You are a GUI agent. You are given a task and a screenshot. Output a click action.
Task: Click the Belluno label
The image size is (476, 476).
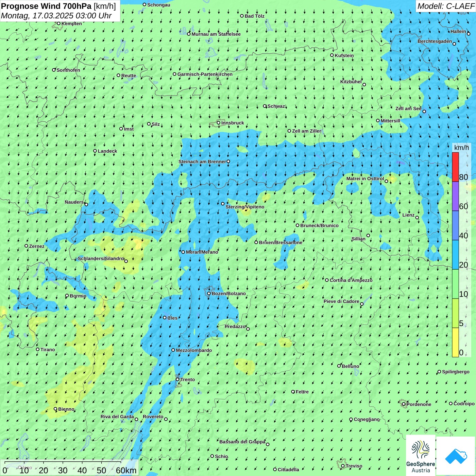click(350, 366)
